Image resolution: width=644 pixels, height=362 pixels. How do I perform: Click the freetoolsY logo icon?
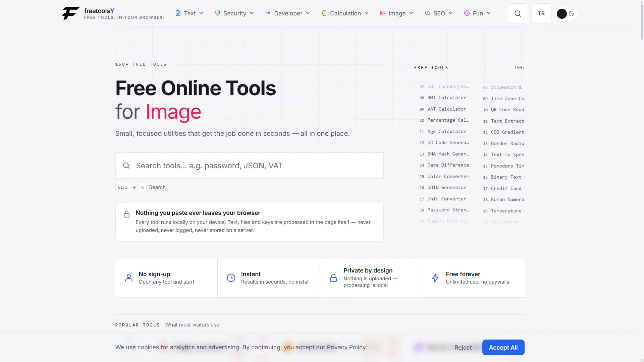(71, 13)
